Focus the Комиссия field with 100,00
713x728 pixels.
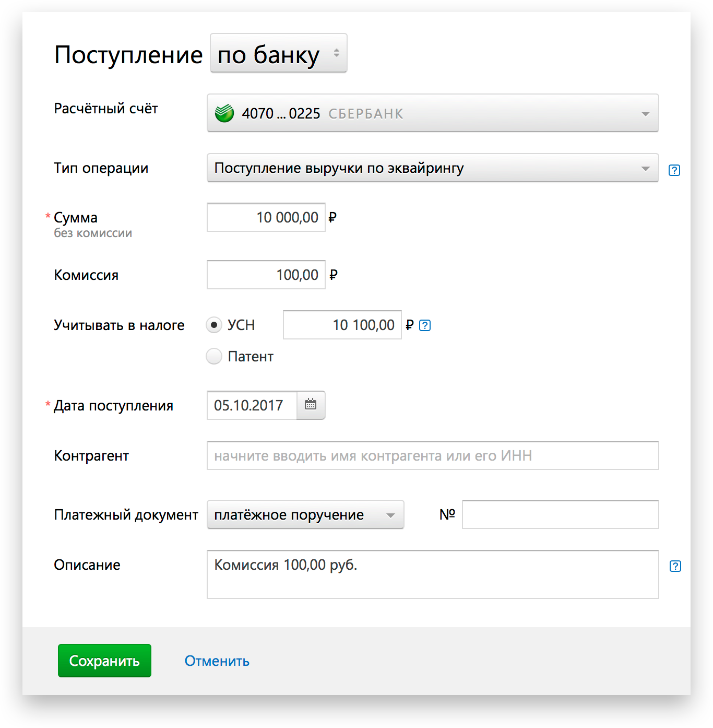[x=266, y=275]
